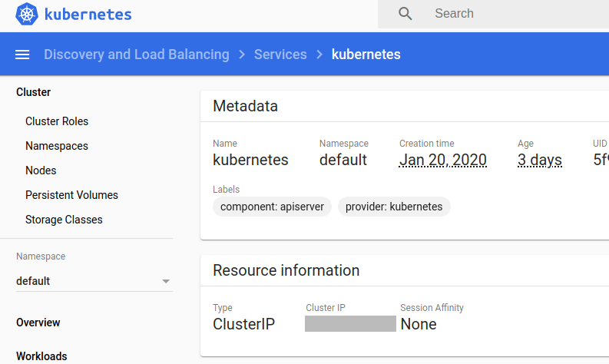The image size is (609, 364).
Task: Click the 3 days age value
Action: pos(539,160)
